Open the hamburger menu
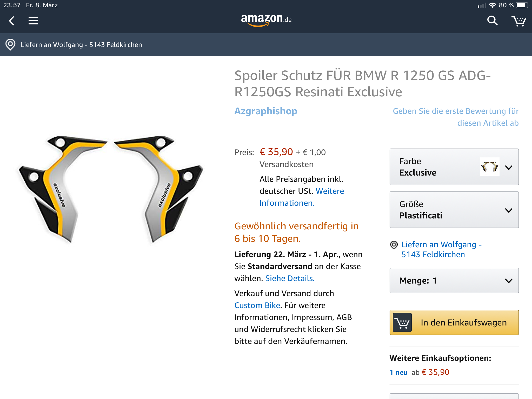The width and height of the screenshot is (532, 399). 33,21
